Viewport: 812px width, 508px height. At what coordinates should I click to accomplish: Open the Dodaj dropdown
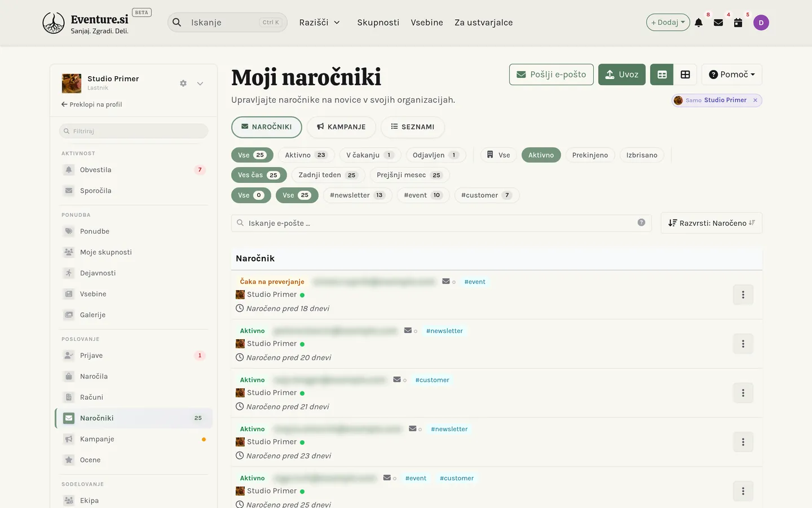tap(668, 23)
